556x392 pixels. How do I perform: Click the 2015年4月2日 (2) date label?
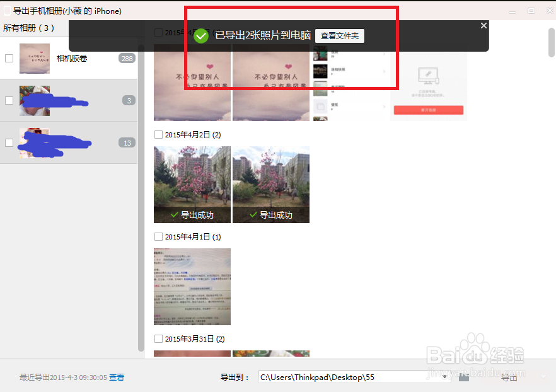[193, 135]
